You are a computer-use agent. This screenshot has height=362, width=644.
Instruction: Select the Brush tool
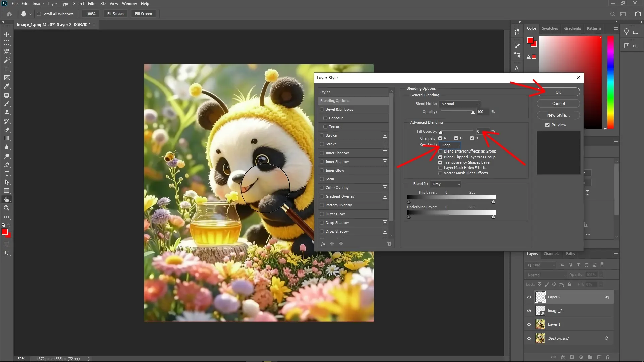pyautogui.click(x=7, y=104)
